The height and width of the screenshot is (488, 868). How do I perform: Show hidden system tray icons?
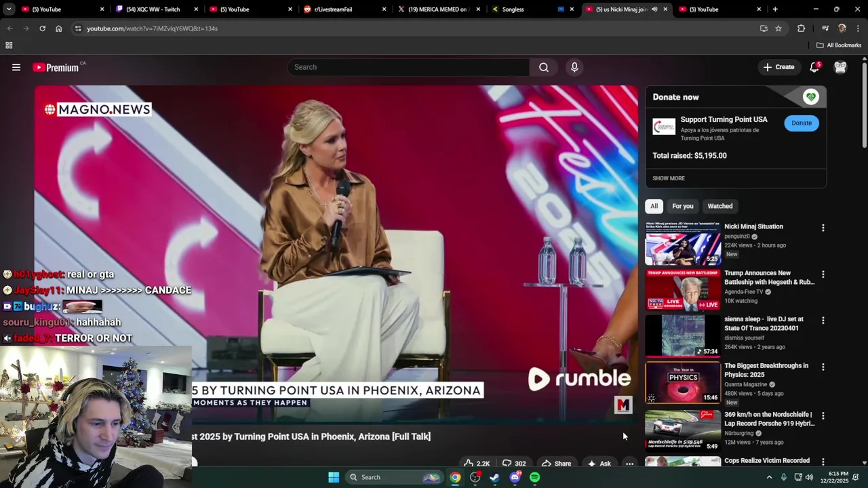769,477
